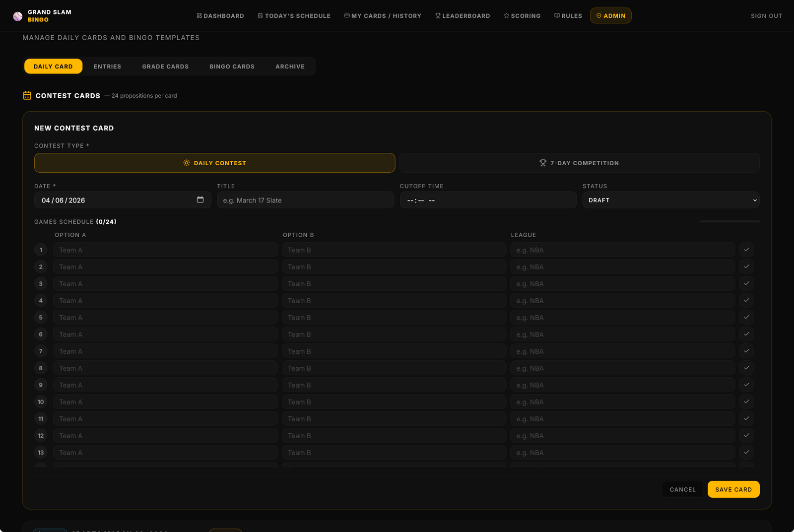Toggle the checkmark on row 3
794x532 pixels.
[x=746, y=283]
